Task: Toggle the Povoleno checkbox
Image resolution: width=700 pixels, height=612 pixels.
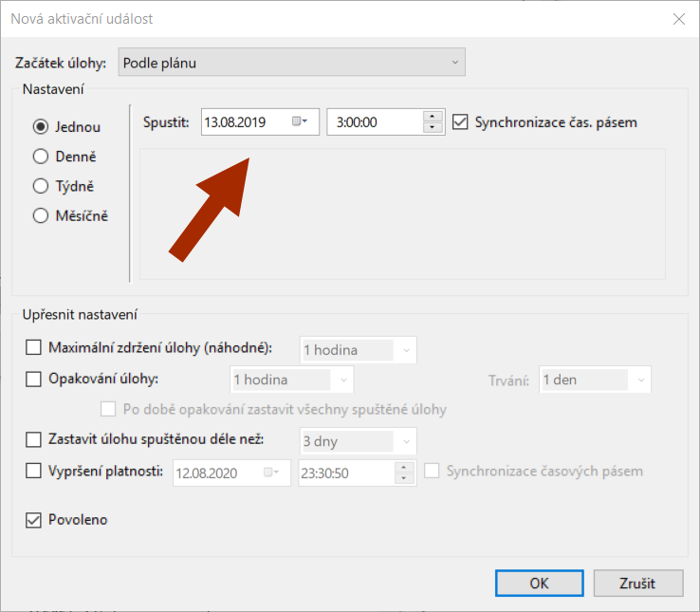Action: pos(33,520)
